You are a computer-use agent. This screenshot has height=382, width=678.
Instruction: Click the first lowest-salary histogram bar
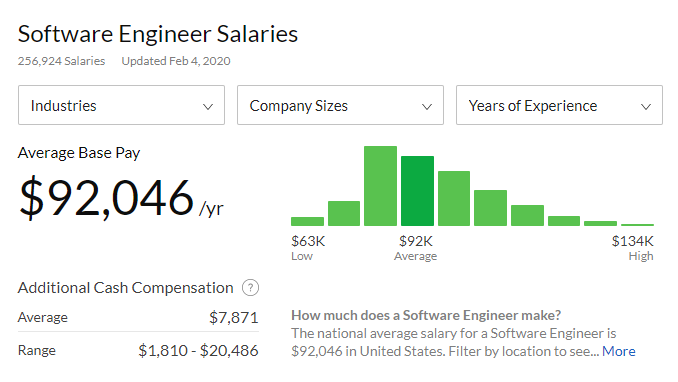pyautogui.click(x=307, y=221)
